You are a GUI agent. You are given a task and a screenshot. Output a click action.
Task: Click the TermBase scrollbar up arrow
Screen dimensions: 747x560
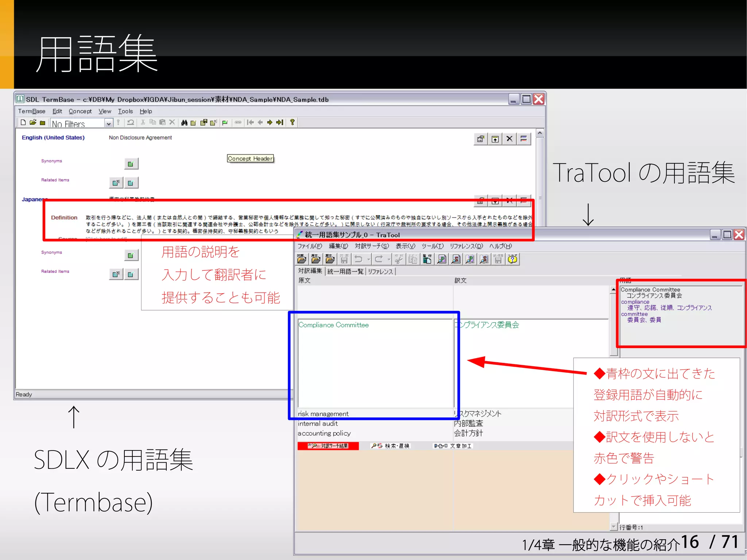coord(540,134)
